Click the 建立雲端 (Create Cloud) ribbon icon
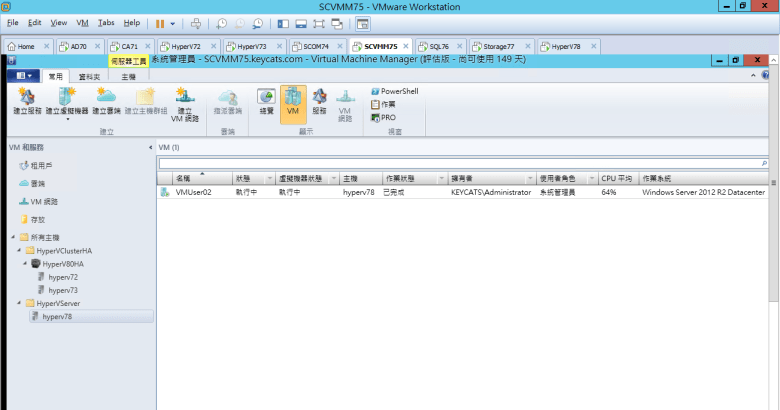 coord(105,102)
